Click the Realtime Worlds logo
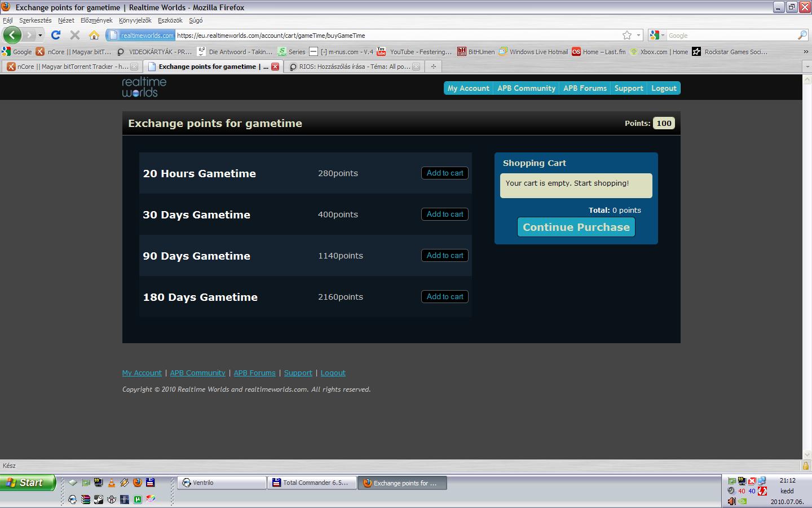 click(x=144, y=87)
